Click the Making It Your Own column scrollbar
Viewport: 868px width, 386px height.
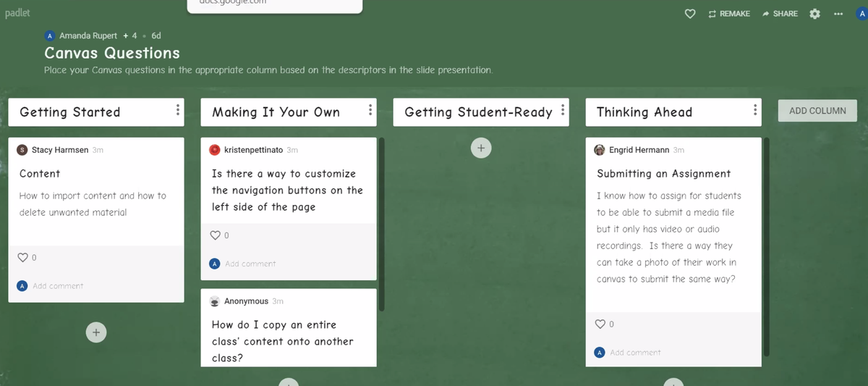380,225
